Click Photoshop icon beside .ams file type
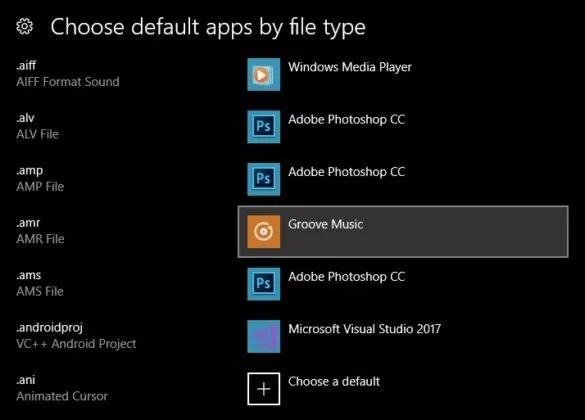The height and width of the screenshot is (420, 585). 263,284
